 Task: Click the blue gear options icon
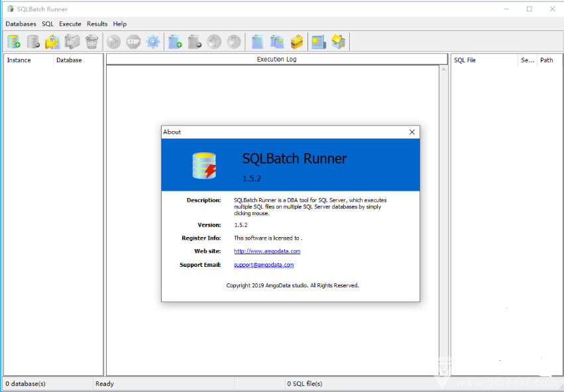click(153, 42)
